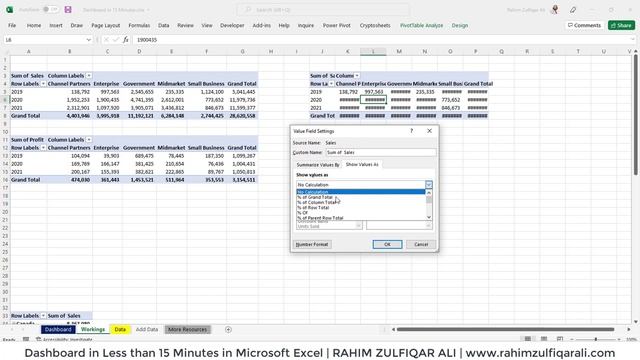
Task: Click Cancel in Value Field Settings
Action: (421, 244)
